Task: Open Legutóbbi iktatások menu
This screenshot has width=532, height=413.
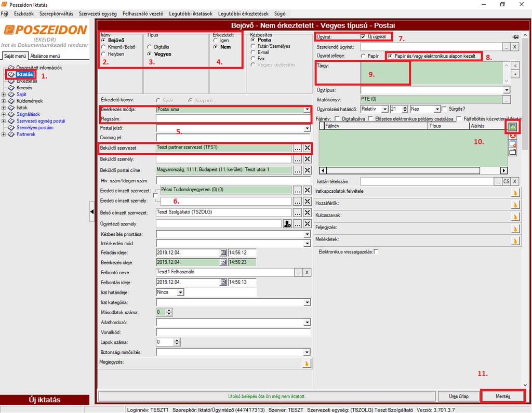Action: tap(191, 14)
